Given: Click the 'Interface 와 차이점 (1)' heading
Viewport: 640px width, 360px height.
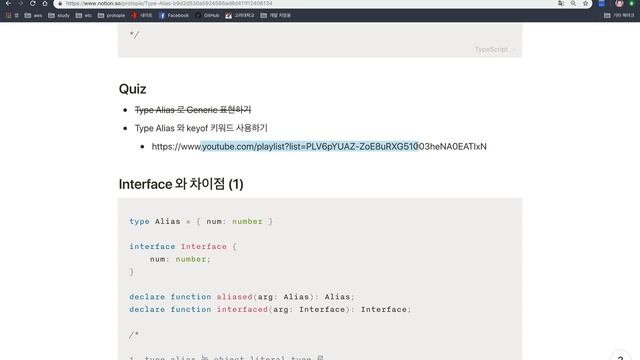Looking at the screenshot, I should tap(181, 184).
